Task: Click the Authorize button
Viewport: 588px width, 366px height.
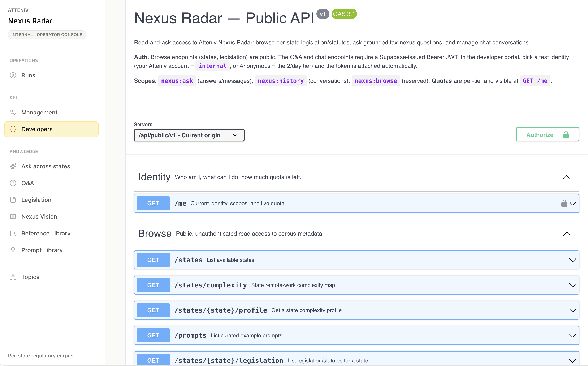Action: coord(547,134)
